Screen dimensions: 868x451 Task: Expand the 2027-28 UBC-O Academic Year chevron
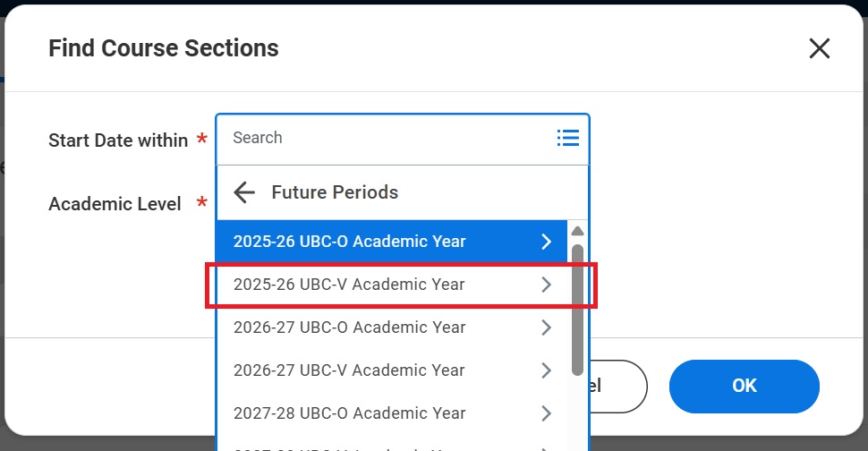[547, 413]
